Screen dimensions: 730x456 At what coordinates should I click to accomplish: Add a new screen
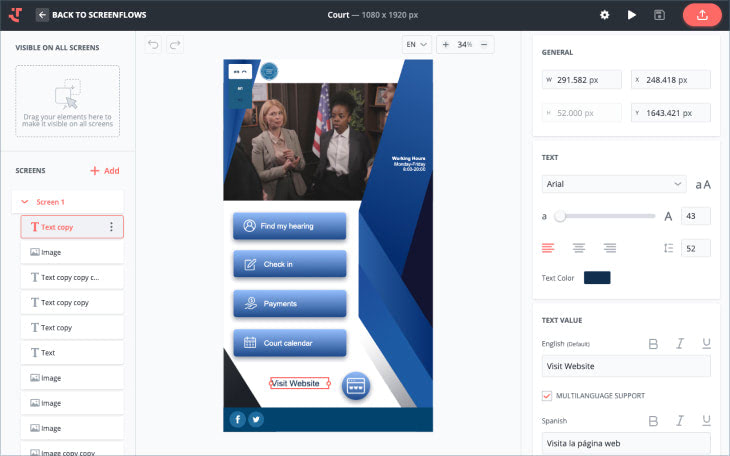[x=105, y=171]
